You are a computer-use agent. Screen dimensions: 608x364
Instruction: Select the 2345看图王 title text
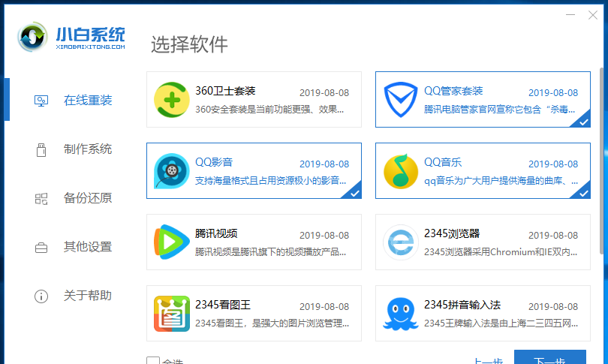click(x=223, y=305)
